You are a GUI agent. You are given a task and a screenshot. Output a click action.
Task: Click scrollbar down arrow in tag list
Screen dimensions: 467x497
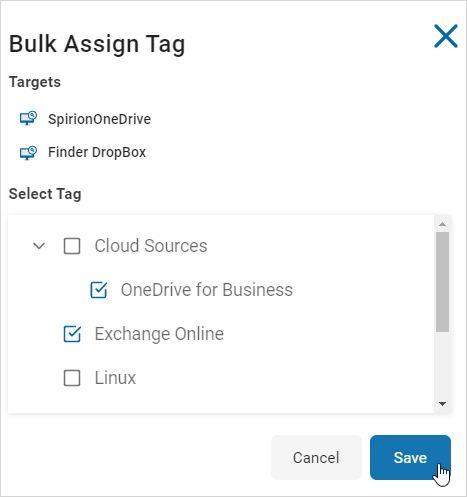click(442, 404)
